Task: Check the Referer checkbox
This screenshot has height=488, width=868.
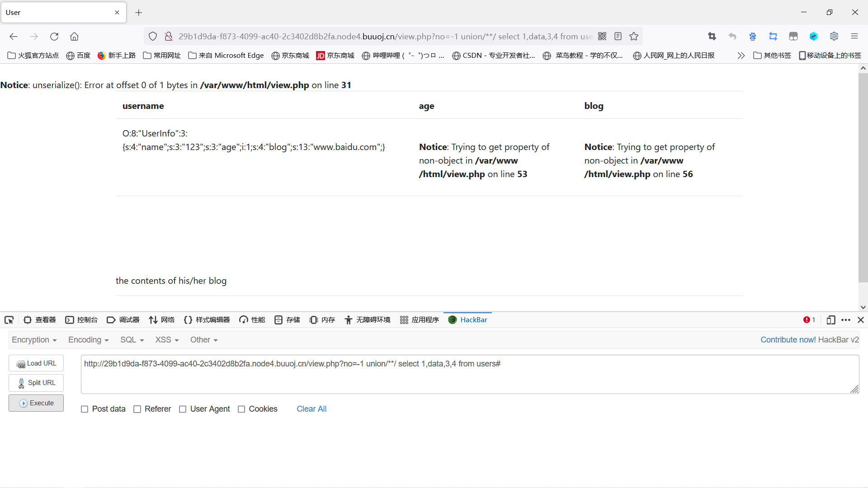Action: point(137,409)
